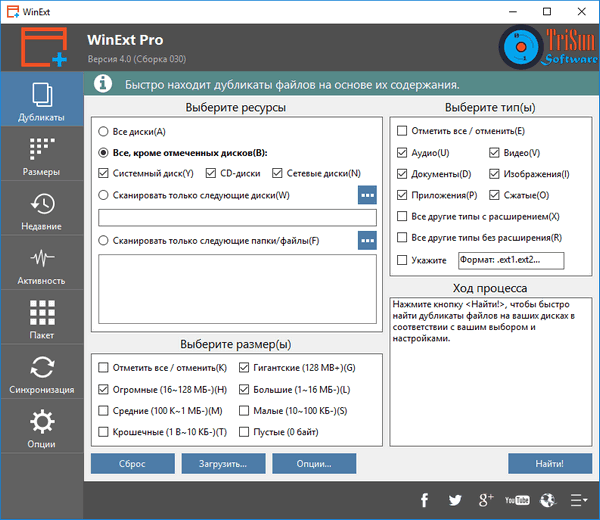The width and height of the screenshot is (600, 520).
Task: Enable Все другие типы с расширением(X)
Action: (402, 217)
